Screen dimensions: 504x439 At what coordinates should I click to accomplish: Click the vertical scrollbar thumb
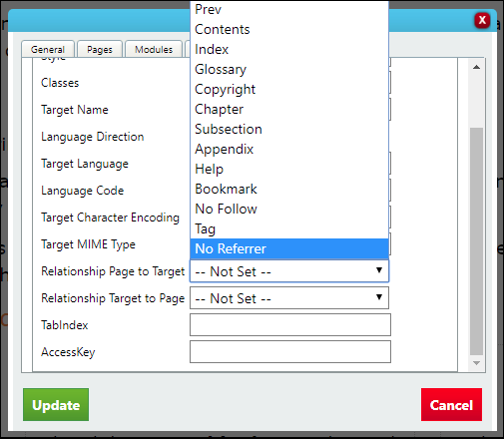(476, 241)
